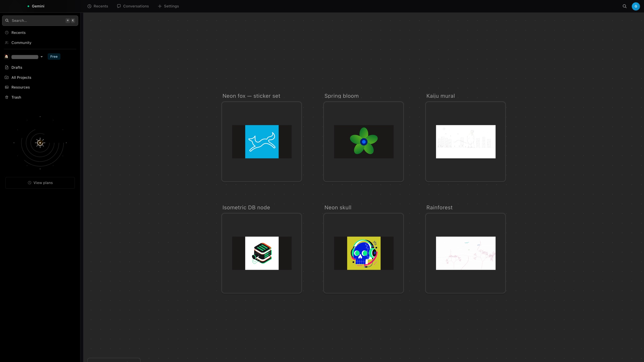Open the Settings tab in top bar
This screenshot has width=644, height=362.
168,6
